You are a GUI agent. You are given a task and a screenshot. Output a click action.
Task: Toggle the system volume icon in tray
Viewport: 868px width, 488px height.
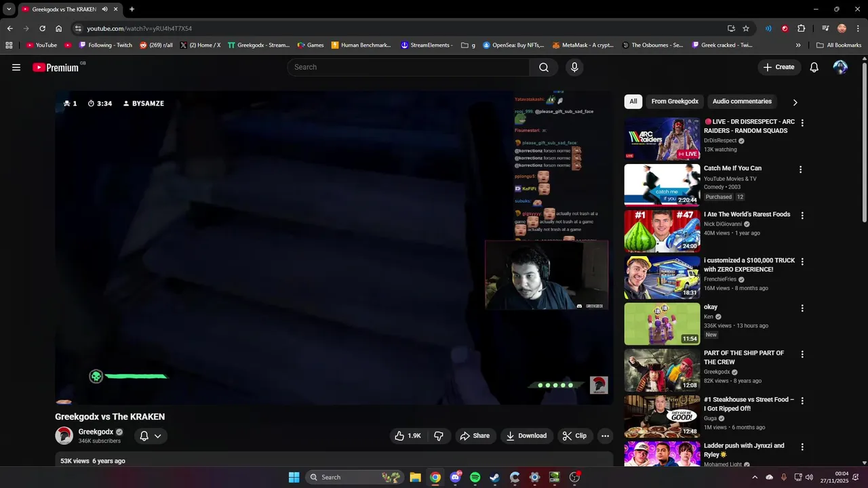pyautogui.click(x=809, y=477)
